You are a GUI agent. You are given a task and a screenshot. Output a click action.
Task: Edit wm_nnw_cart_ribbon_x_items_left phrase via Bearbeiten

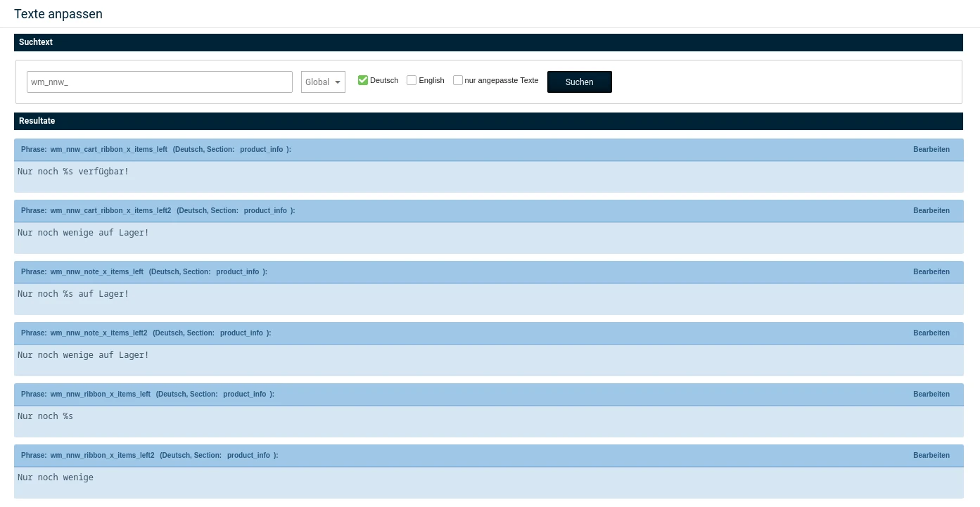click(x=931, y=150)
